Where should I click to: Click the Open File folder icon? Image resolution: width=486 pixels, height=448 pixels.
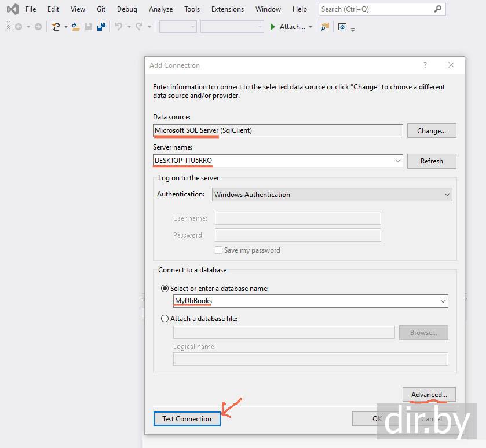coord(75,27)
